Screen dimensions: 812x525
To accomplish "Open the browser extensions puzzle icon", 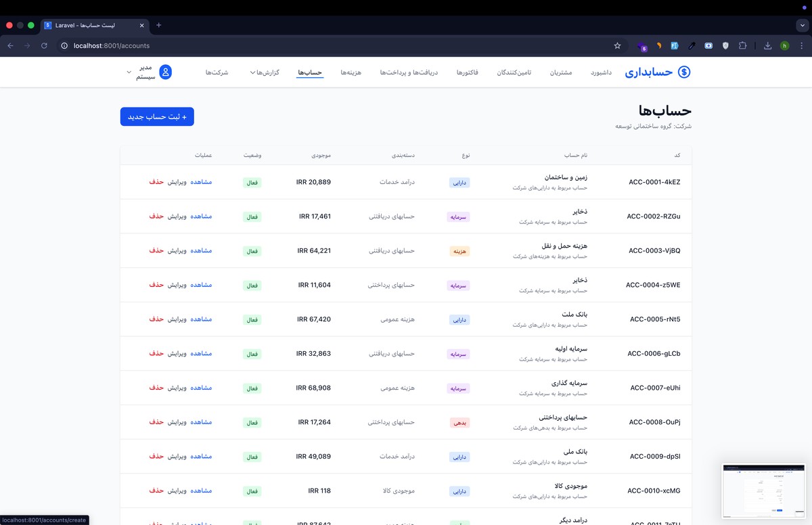I will point(742,46).
